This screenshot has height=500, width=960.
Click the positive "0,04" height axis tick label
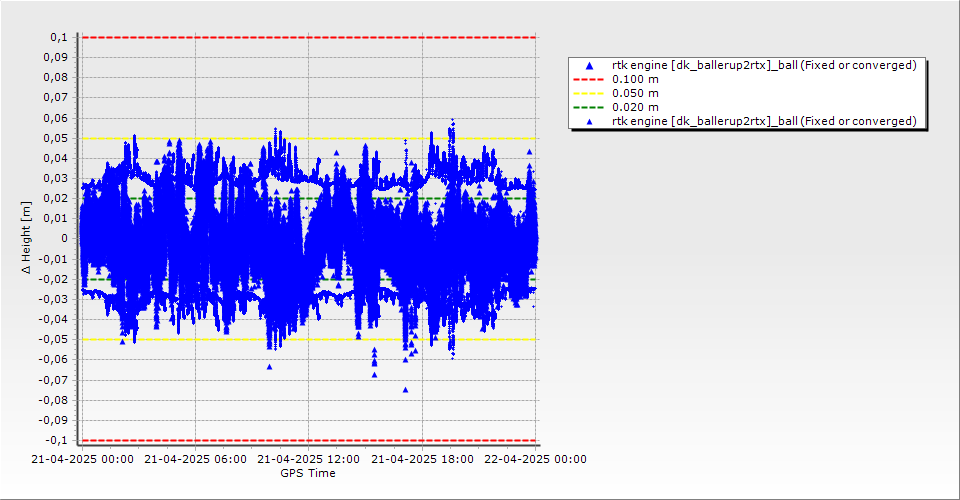[56, 159]
